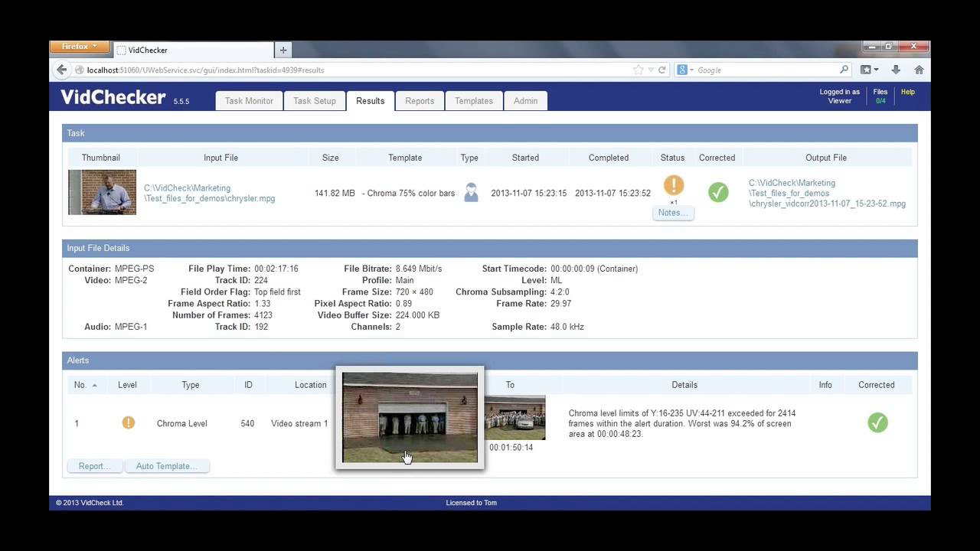
Task: Click the File Play Time value 00:02:17:16
Action: [276, 269]
